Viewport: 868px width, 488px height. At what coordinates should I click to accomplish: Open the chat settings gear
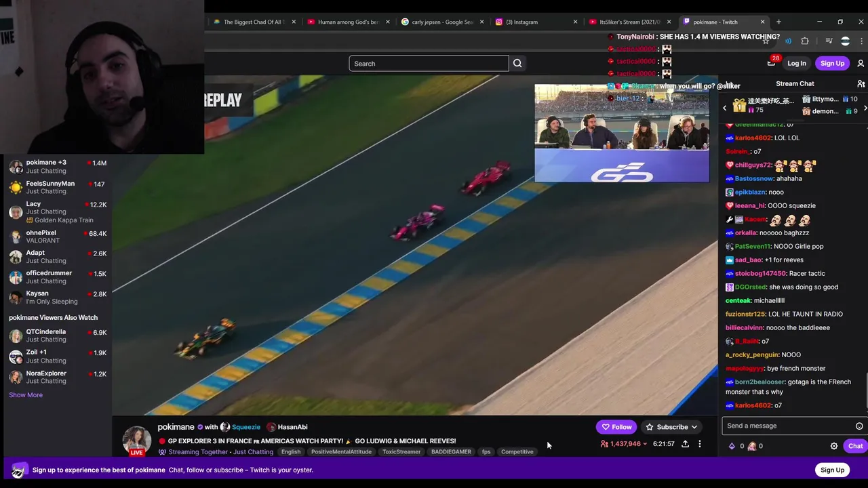(x=834, y=446)
